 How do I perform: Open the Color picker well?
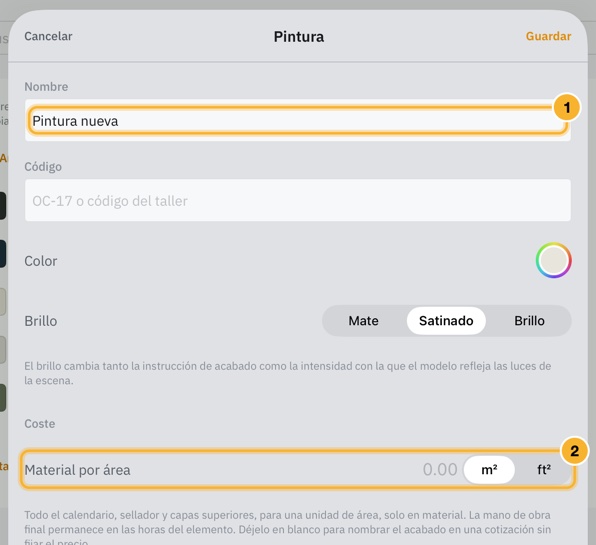[553, 261]
